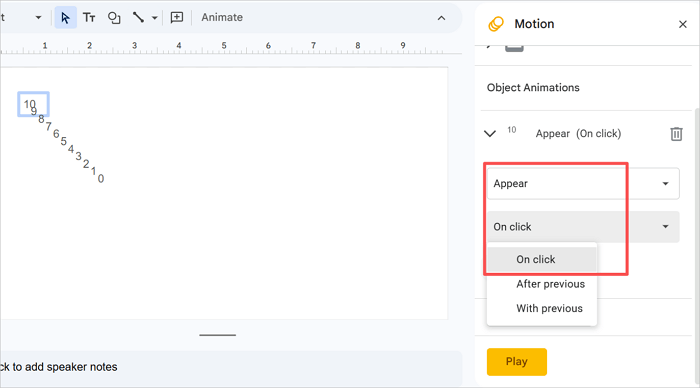Collapse the '10' Appear animation entry
Viewport: 700px width, 388px height.
pos(490,134)
